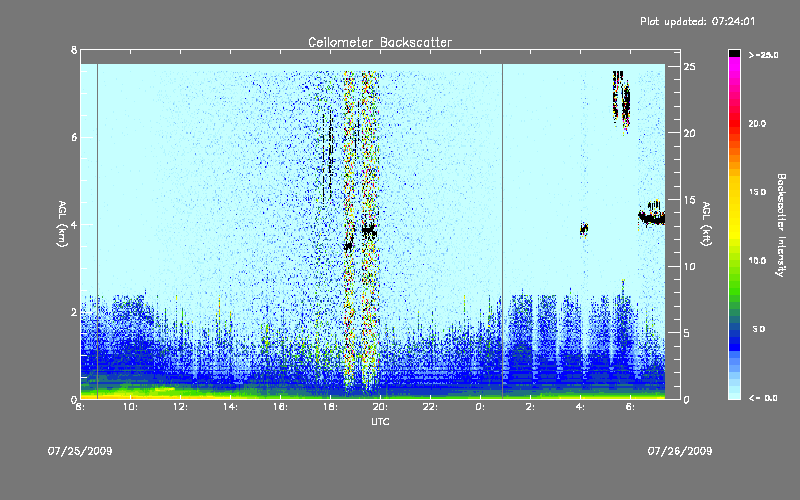Screen dimensions: 800x500
Task: Click the yellow surface layer patch near 11 UTC
Action: 164,389
